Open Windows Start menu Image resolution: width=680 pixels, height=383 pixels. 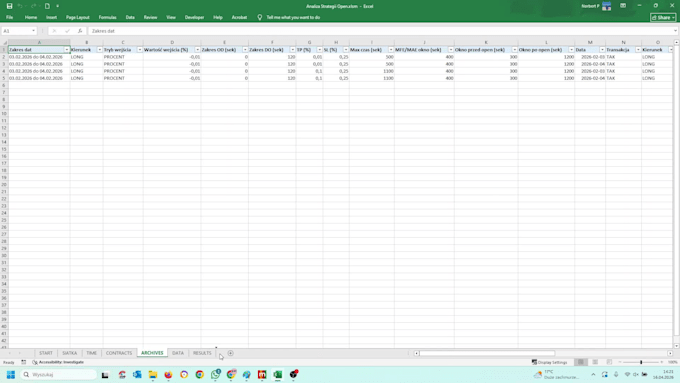11,375
